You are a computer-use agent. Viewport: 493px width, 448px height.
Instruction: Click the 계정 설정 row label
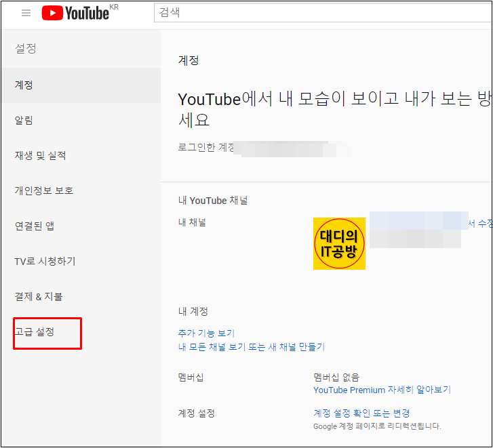[x=196, y=413]
